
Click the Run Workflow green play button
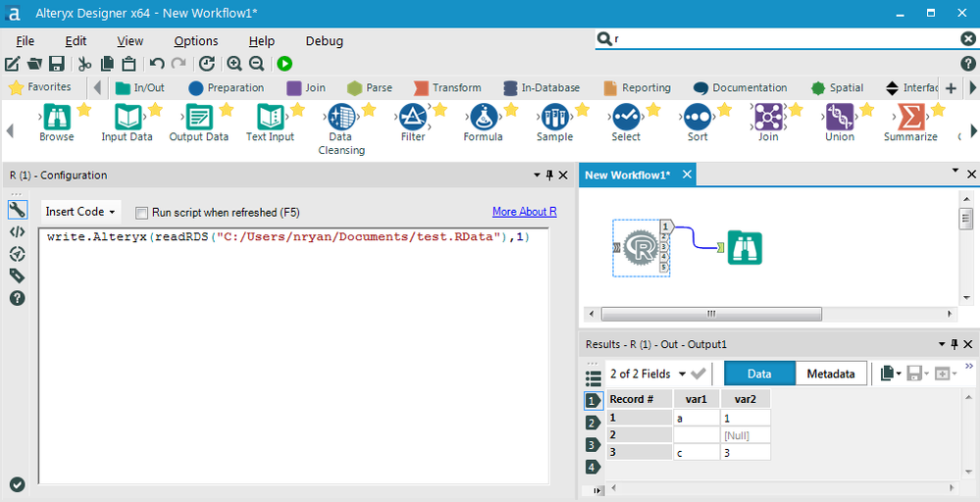coord(284,64)
